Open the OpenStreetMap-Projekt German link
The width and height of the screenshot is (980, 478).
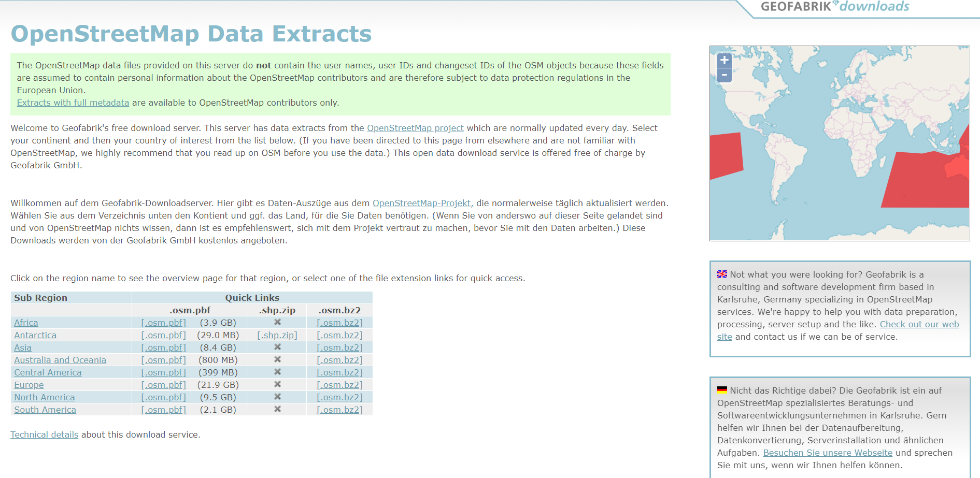coord(422,203)
